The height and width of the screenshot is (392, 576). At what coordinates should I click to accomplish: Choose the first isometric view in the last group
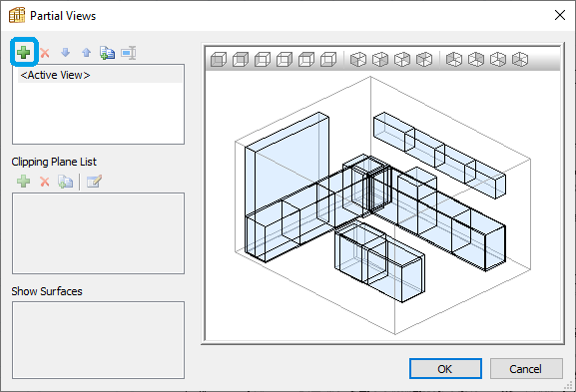tap(454, 59)
